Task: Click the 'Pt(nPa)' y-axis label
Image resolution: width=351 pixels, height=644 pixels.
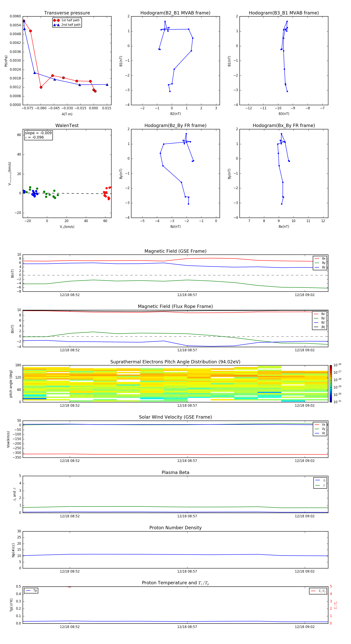Action: [6, 61]
